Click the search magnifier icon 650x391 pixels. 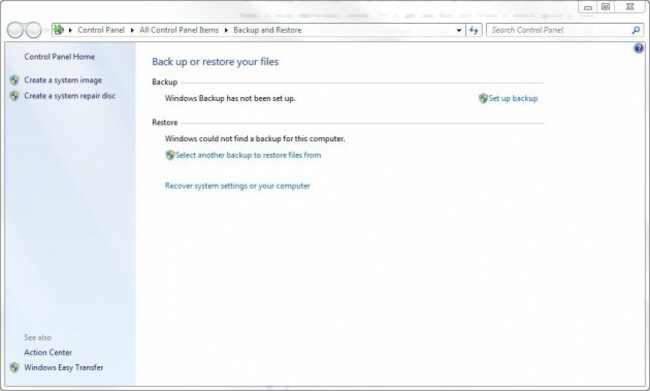pyautogui.click(x=635, y=30)
